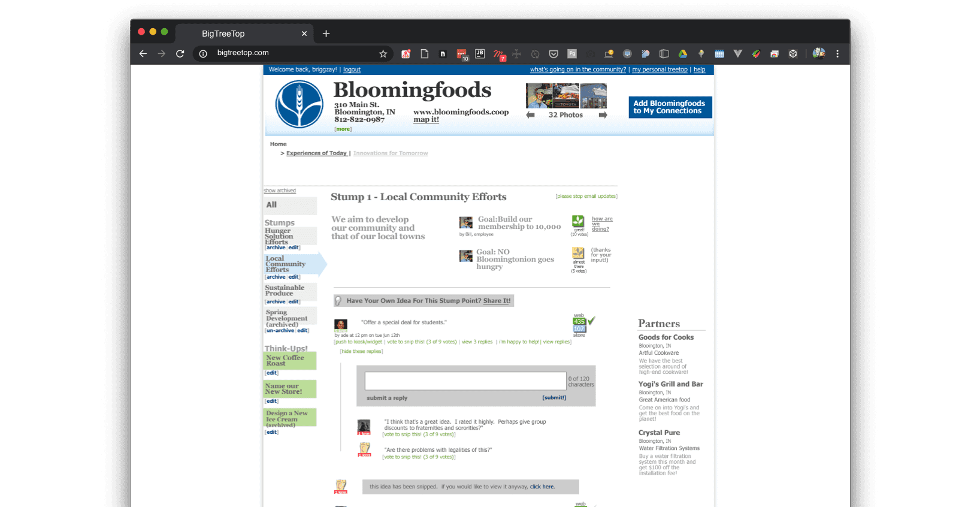Open the red extension with badge 10

462,54
